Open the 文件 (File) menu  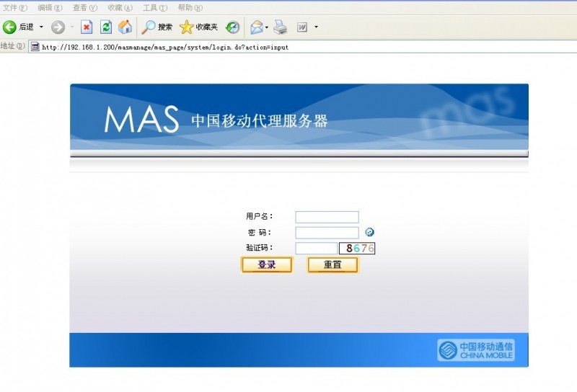point(15,8)
